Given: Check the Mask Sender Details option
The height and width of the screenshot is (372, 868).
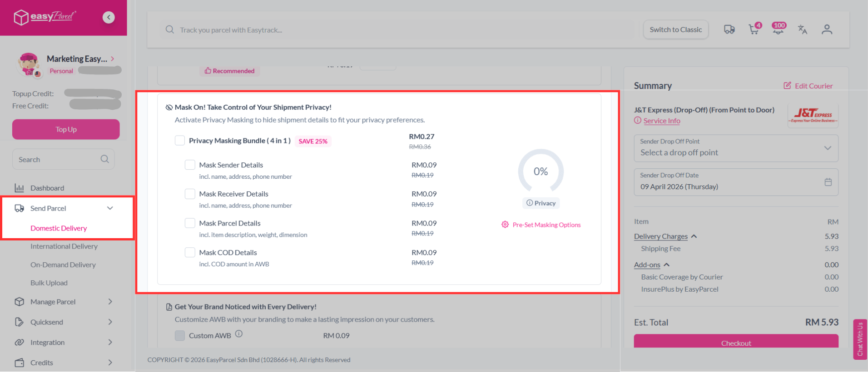Looking at the screenshot, I should point(190,165).
